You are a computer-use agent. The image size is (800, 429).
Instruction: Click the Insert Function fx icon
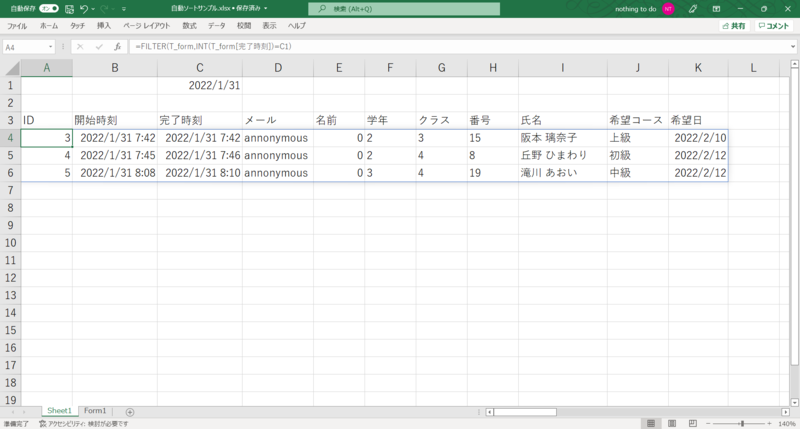point(117,47)
